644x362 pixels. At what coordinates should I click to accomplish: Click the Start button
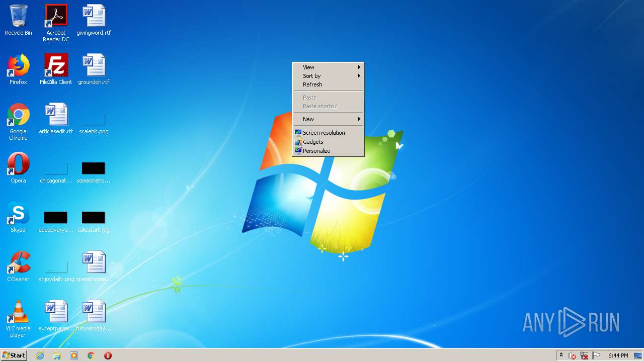coord(14,355)
